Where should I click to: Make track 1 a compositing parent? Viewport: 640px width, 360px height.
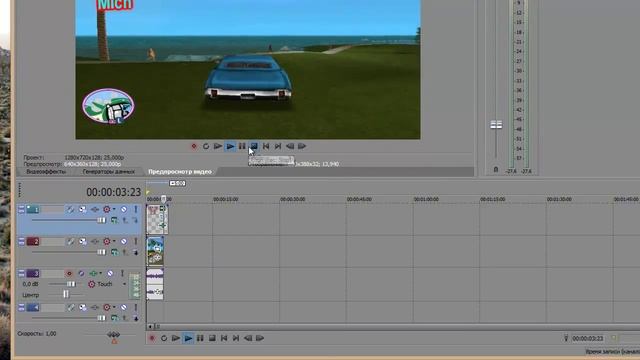(125, 220)
